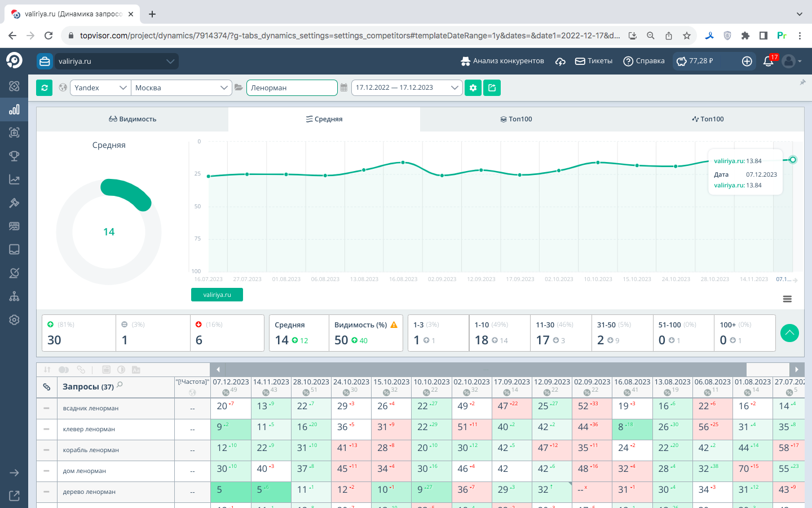
Task: Open the Москва region dropdown
Action: coord(182,87)
